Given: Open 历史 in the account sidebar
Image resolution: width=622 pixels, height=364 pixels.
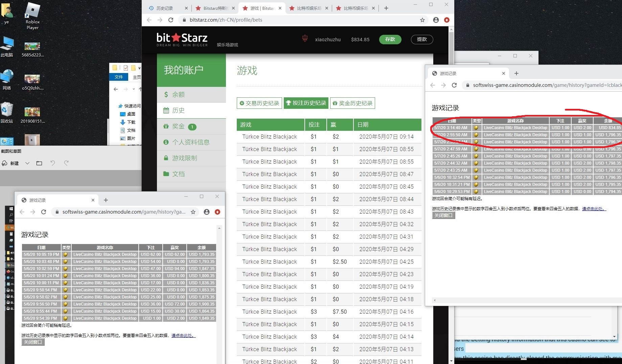Looking at the screenshot, I should click(191, 111).
